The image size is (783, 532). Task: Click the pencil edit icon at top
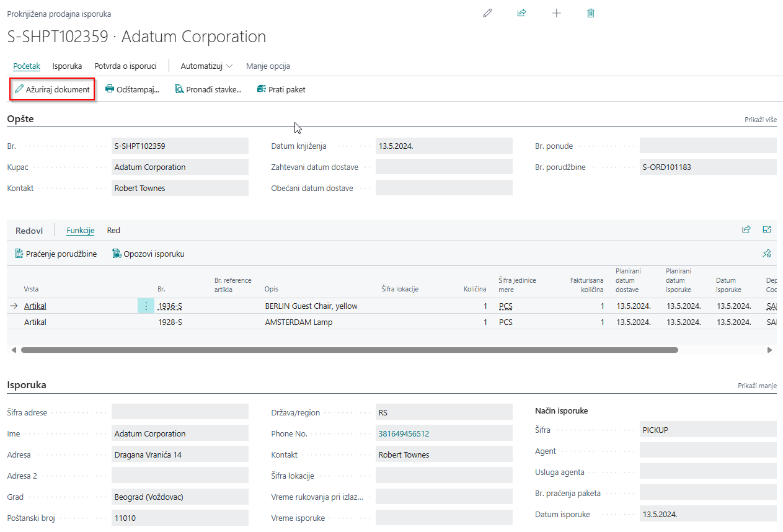(487, 13)
